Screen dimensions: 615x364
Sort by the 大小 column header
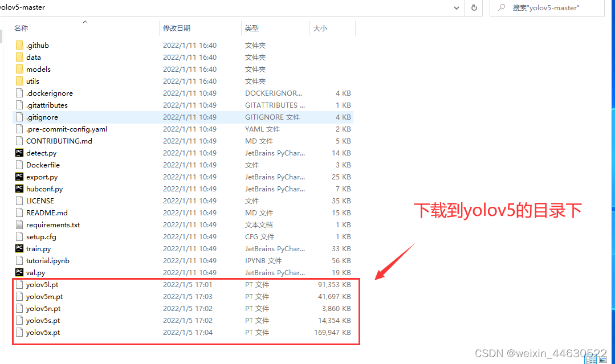click(320, 28)
